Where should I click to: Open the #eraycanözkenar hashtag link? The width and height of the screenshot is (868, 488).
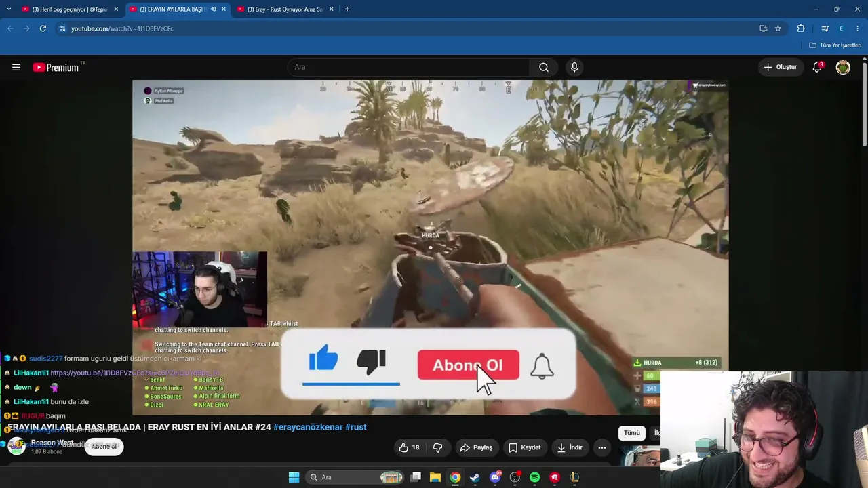[x=307, y=427]
